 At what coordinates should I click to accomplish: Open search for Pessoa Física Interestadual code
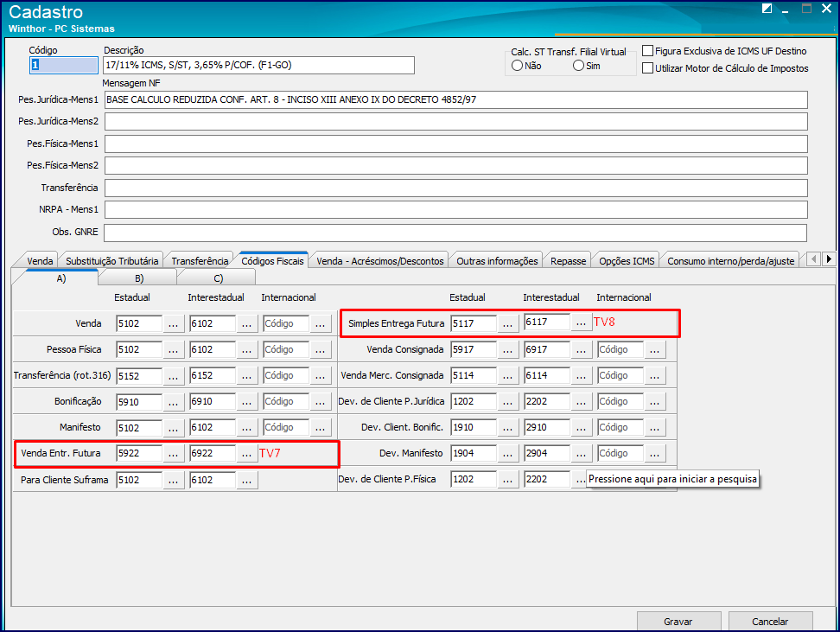[246, 349]
